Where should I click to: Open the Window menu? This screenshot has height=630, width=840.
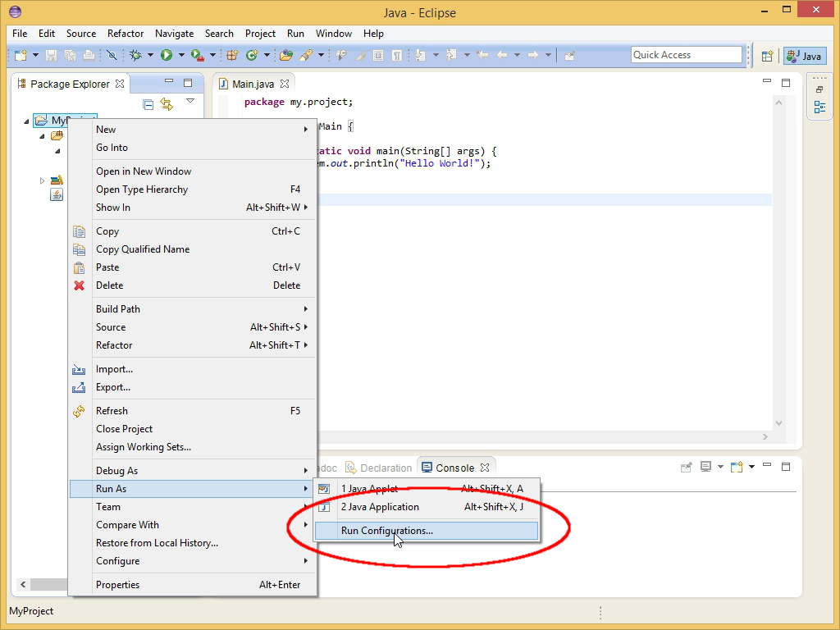tap(333, 33)
